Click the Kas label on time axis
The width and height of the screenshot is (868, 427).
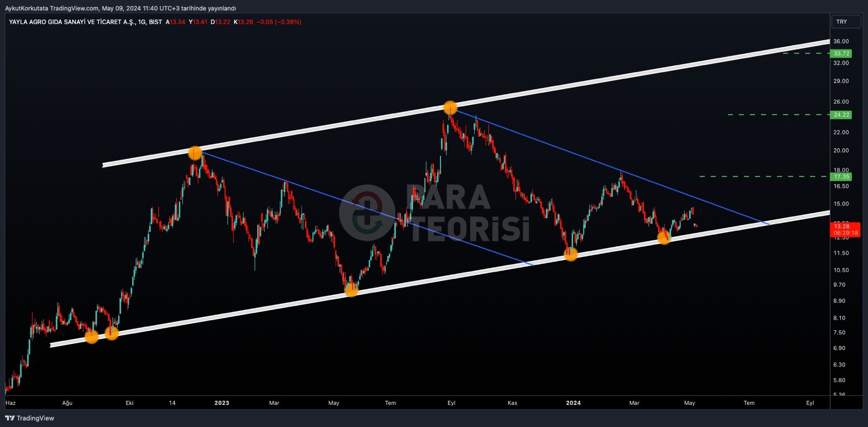click(x=512, y=403)
